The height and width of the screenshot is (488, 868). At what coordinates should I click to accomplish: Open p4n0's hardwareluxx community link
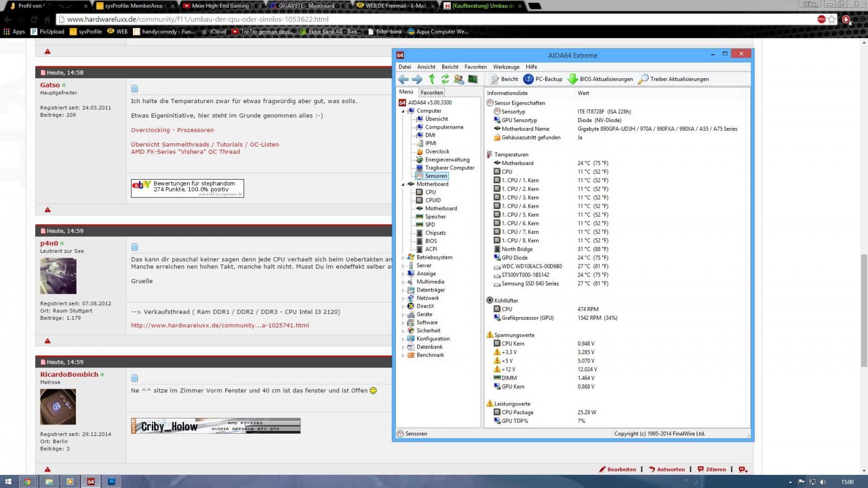pyautogui.click(x=220, y=326)
